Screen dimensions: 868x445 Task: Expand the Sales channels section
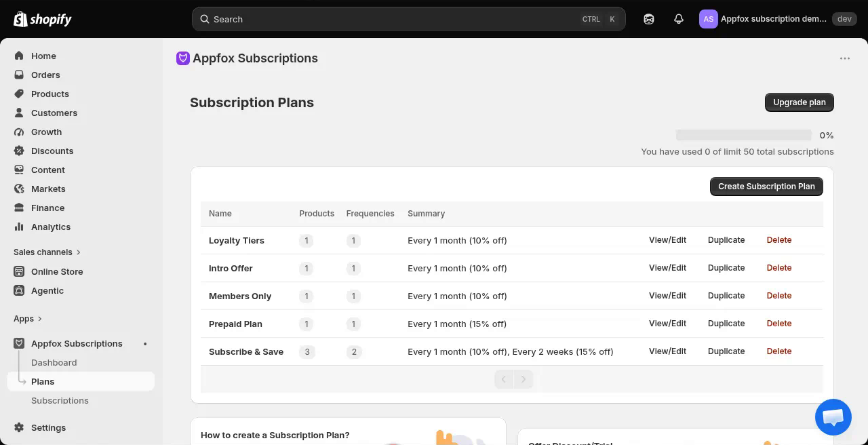pyautogui.click(x=47, y=252)
